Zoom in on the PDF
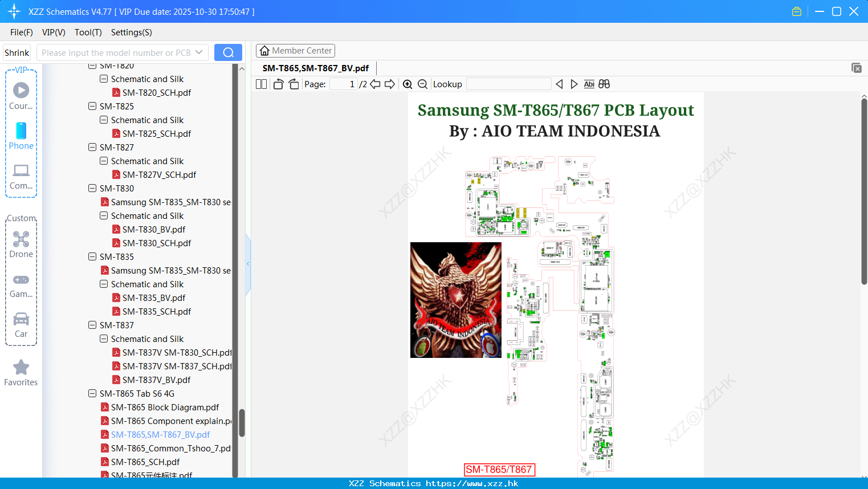The width and height of the screenshot is (868, 489). click(x=407, y=84)
